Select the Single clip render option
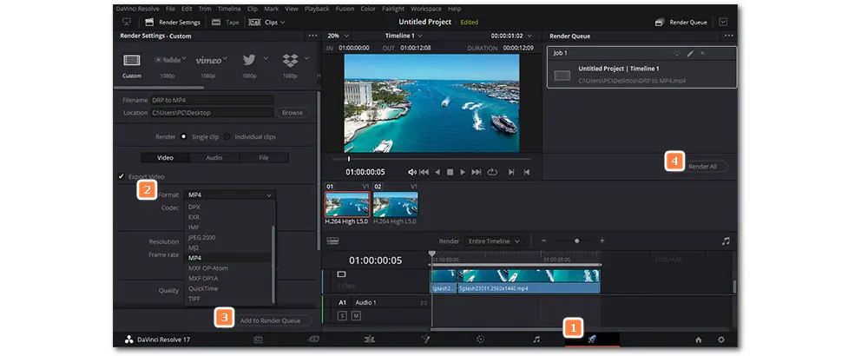The width and height of the screenshot is (868, 356). coord(184,136)
